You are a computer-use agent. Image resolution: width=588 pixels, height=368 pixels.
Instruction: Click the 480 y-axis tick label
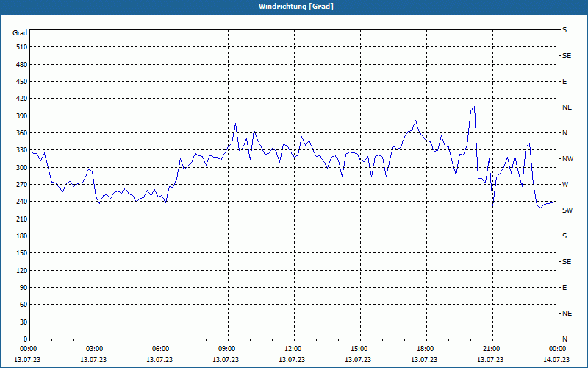[x=21, y=65]
